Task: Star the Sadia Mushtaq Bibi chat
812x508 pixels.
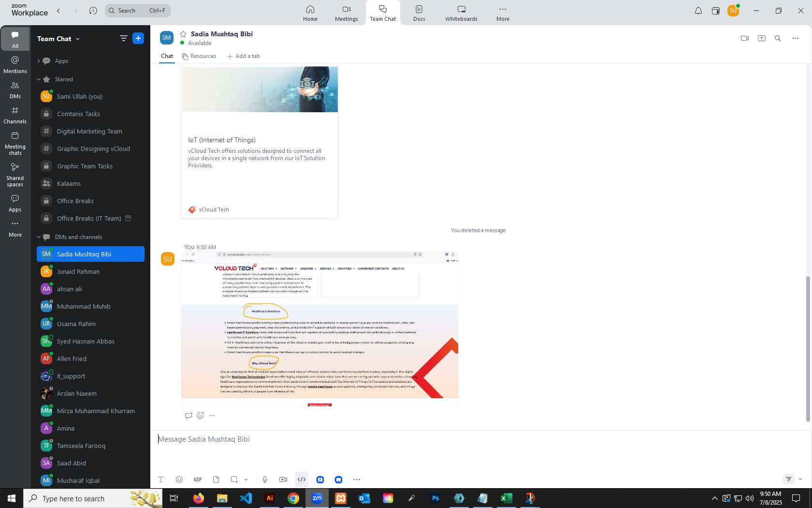Action: [x=183, y=34]
